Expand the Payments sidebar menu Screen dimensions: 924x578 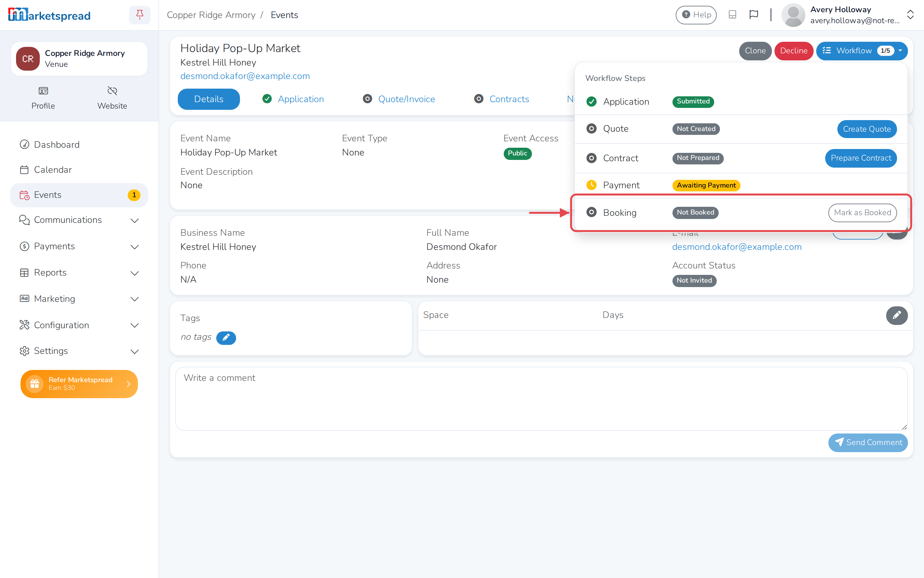[x=79, y=247]
